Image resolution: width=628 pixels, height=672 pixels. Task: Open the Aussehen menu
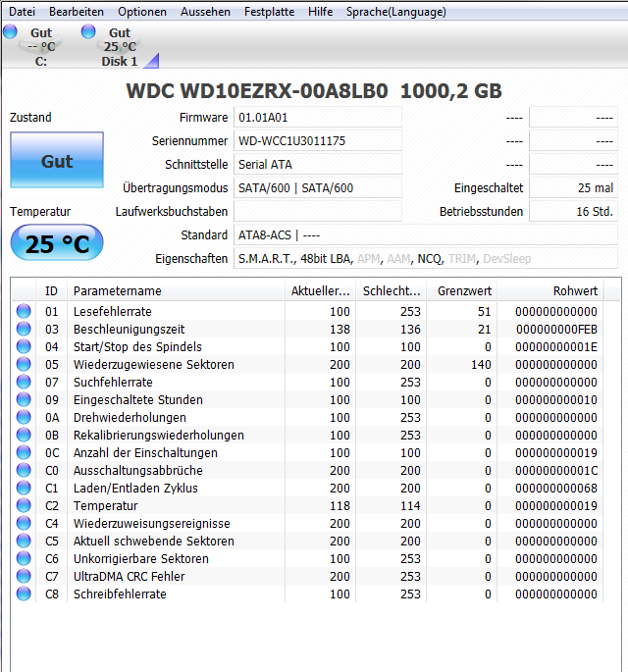[x=205, y=12]
